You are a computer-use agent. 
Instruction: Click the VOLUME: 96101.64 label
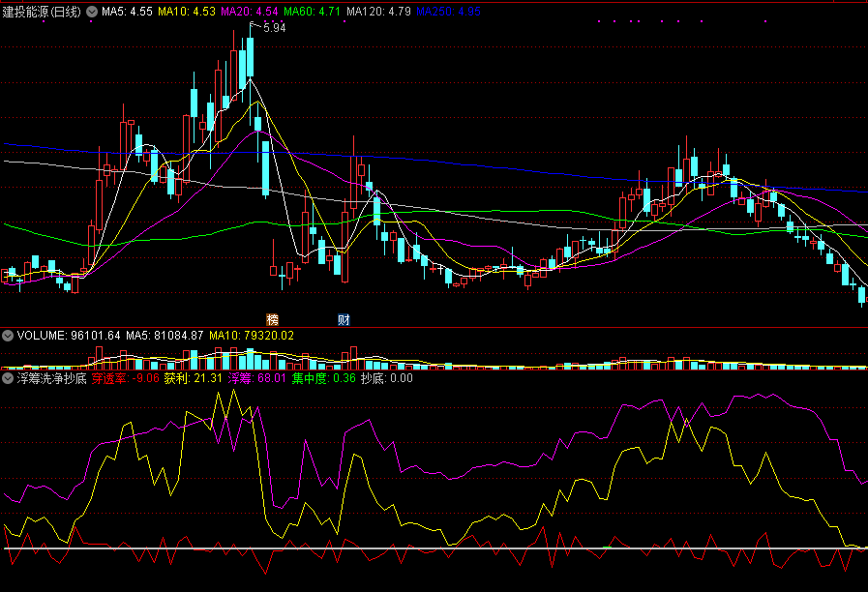point(69,336)
